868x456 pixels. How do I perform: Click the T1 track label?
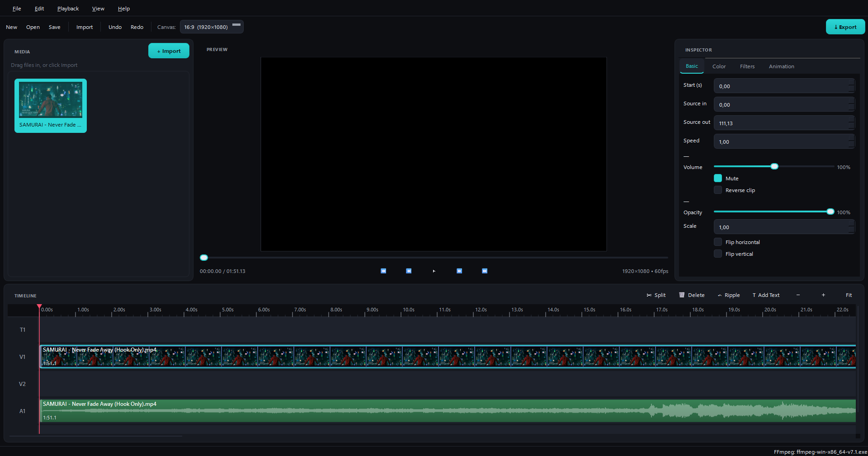click(23, 330)
